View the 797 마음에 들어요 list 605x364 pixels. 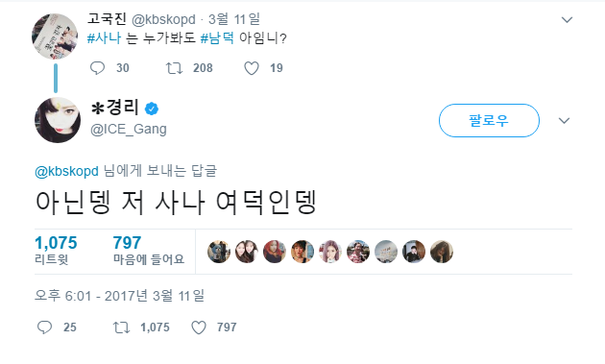[x=149, y=250]
